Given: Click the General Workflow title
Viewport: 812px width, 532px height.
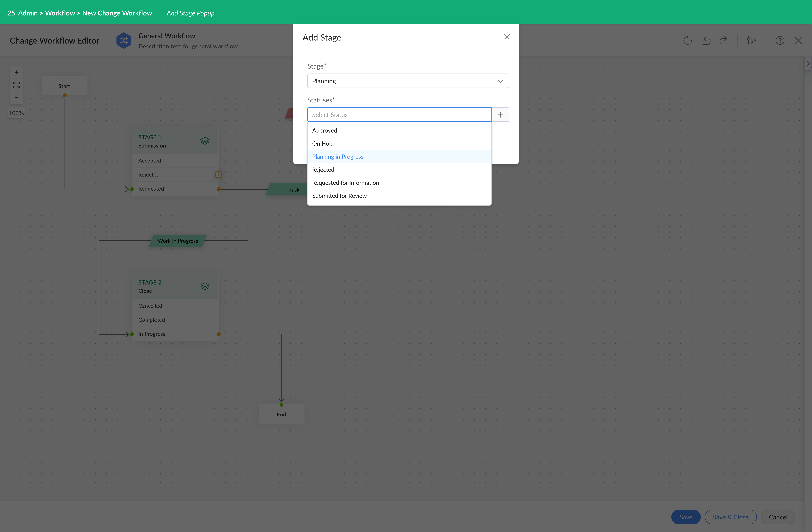Looking at the screenshot, I should click(167, 36).
